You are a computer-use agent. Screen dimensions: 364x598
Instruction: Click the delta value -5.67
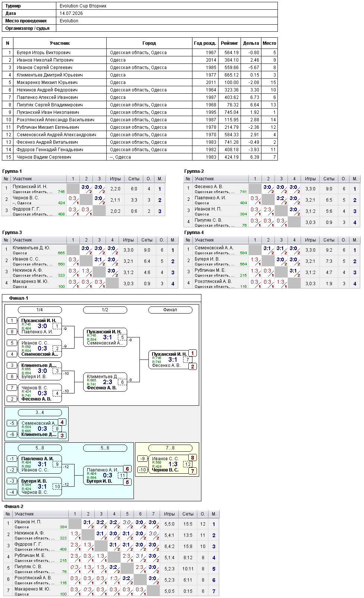pos(254,68)
